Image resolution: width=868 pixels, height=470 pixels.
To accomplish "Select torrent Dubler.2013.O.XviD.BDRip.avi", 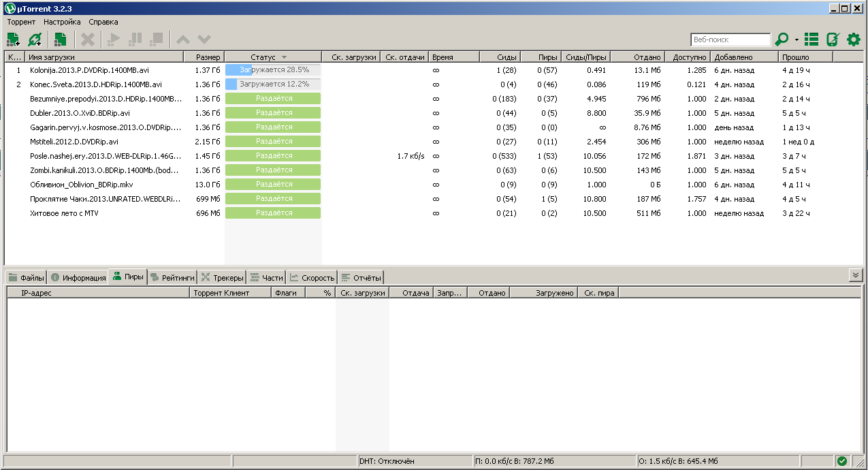I will pyautogui.click(x=80, y=112).
